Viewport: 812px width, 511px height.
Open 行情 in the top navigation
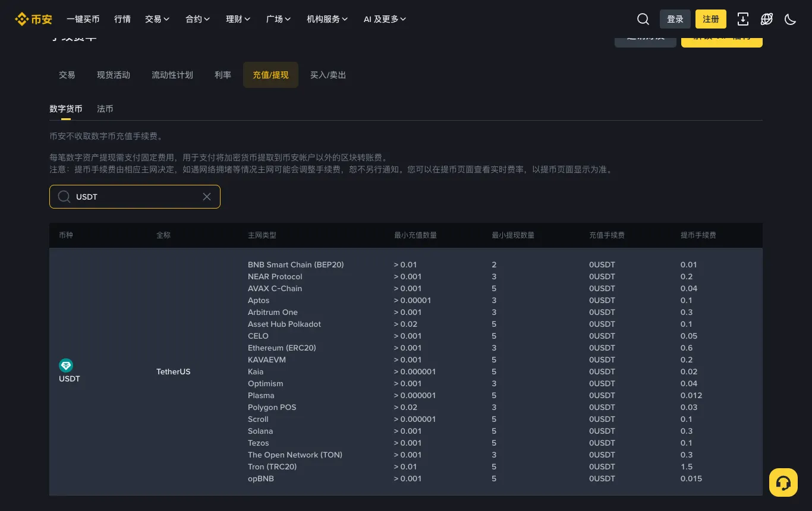point(122,19)
